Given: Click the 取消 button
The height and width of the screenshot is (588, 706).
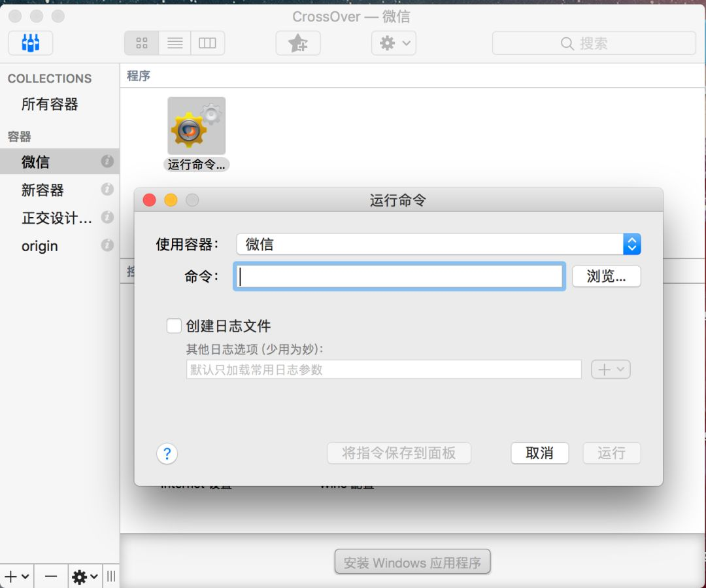Looking at the screenshot, I should pyautogui.click(x=539, y=453).
